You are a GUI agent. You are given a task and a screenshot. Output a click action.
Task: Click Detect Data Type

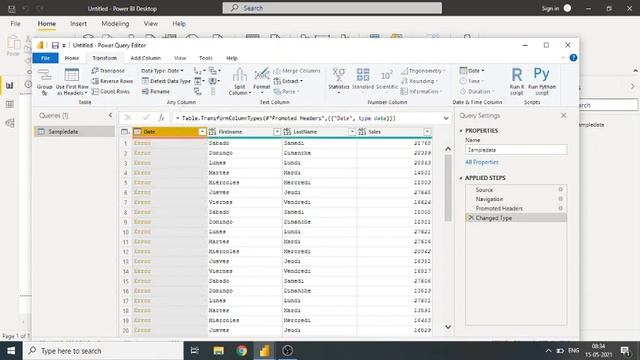click(166, 81)
